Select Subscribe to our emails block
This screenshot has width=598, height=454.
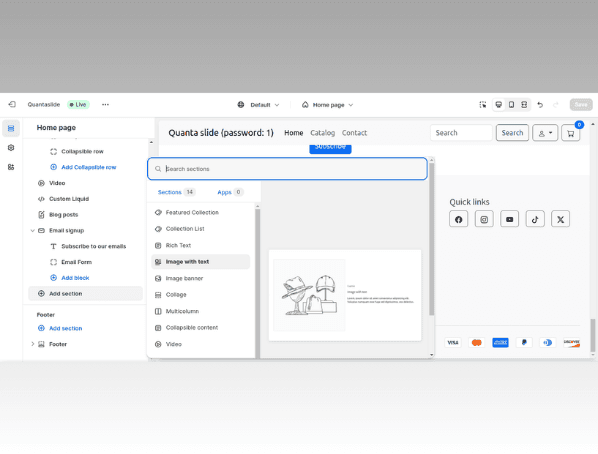(x=93, y=246)
